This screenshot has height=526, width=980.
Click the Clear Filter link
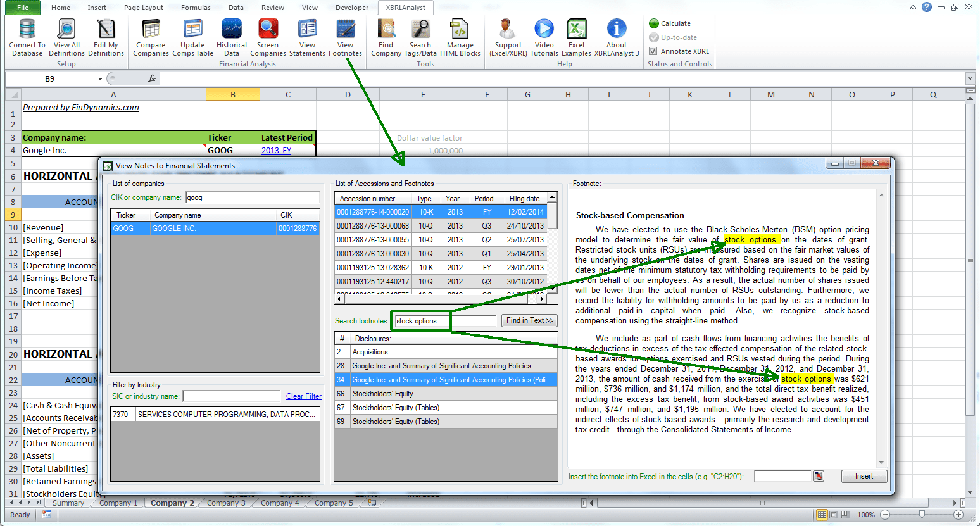(303, 396)
